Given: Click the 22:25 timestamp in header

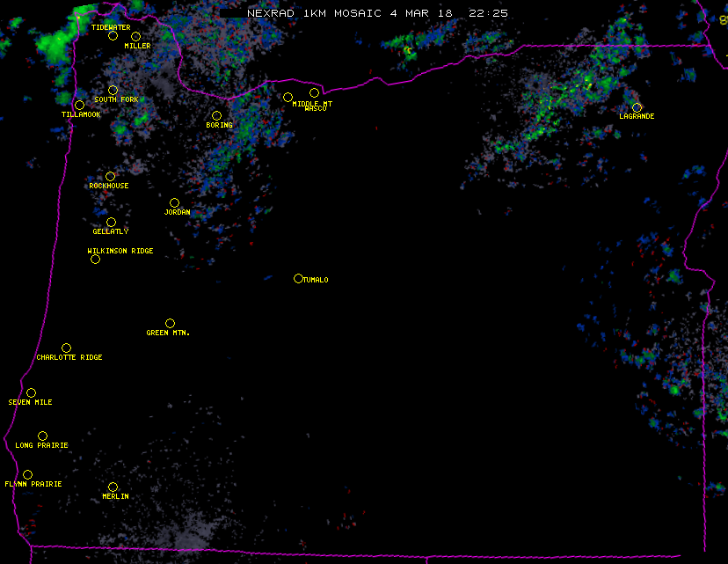Looking at the screenshot, I should click(488, 13).
